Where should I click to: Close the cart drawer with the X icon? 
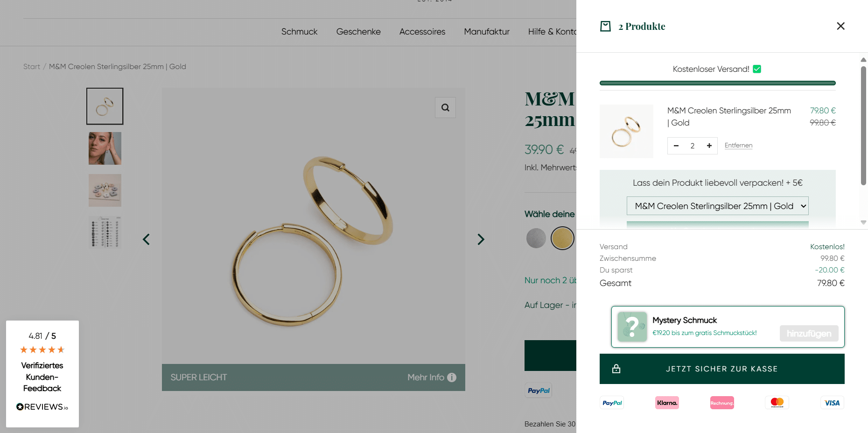point(840,26)
